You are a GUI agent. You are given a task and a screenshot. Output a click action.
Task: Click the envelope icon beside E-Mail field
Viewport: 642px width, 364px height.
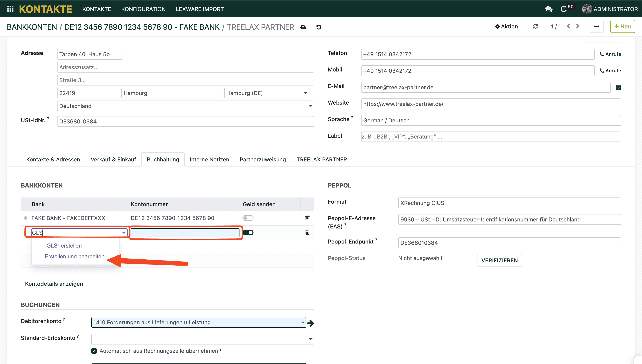(618, 87)
